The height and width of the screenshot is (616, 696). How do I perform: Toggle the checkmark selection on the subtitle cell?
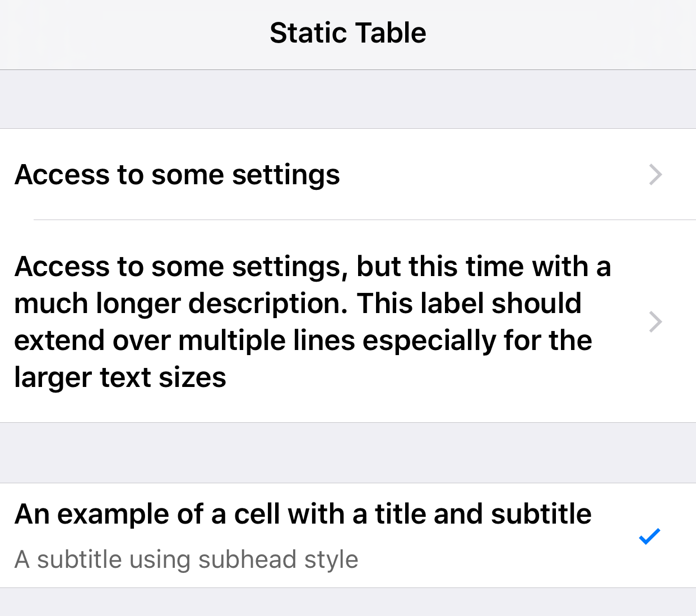[x=649, y=536]
